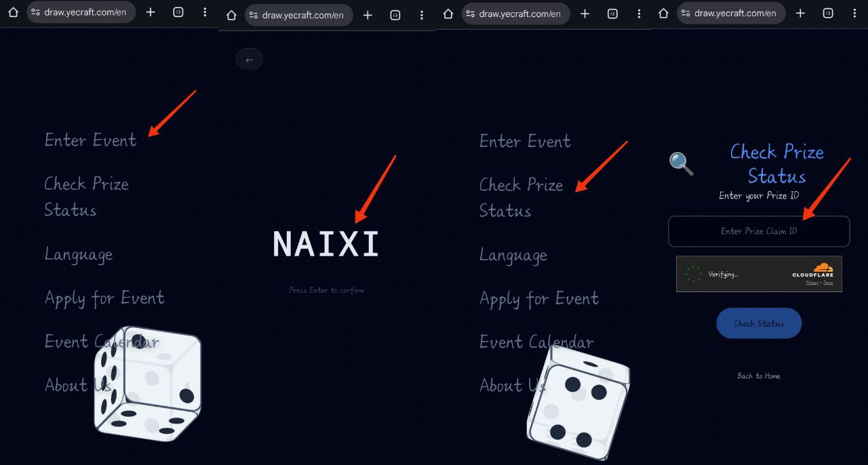Focus the Enter Prize Claim ID field
The height and width of the screenshot is (465, 868).
pos(759,231)
